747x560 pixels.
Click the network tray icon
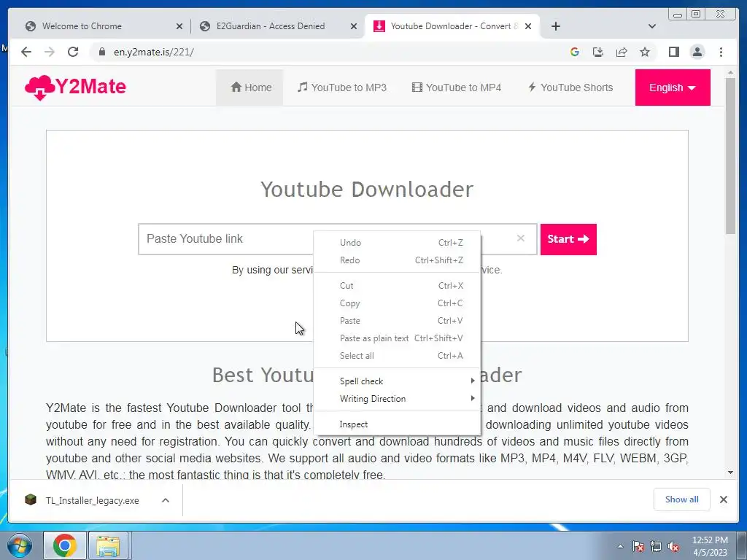[656, 547]
